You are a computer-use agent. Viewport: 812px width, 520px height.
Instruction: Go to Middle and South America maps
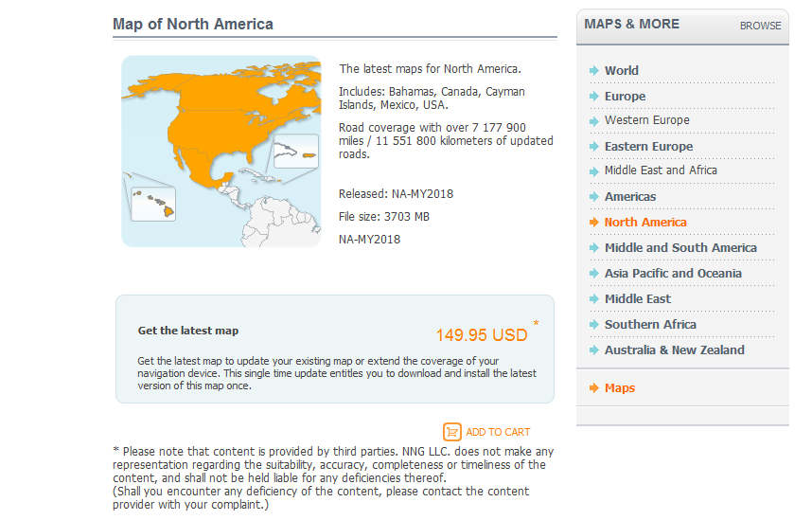point(680,248)
